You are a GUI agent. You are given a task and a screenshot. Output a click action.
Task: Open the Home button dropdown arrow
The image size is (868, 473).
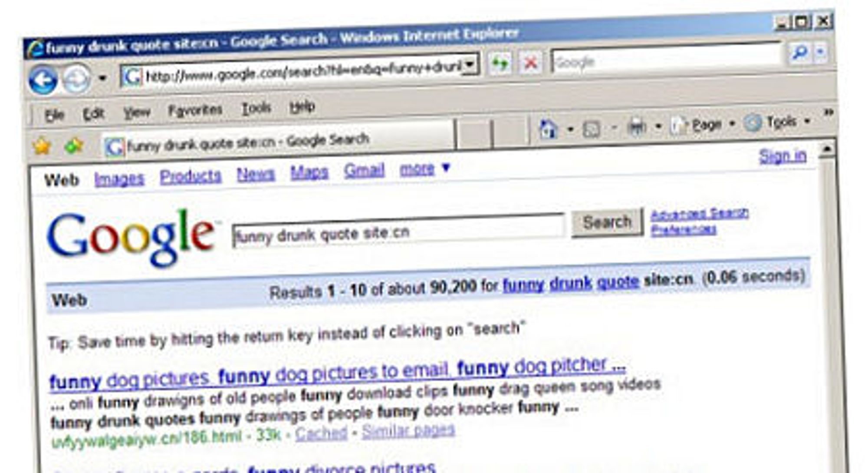click(571, 129)
